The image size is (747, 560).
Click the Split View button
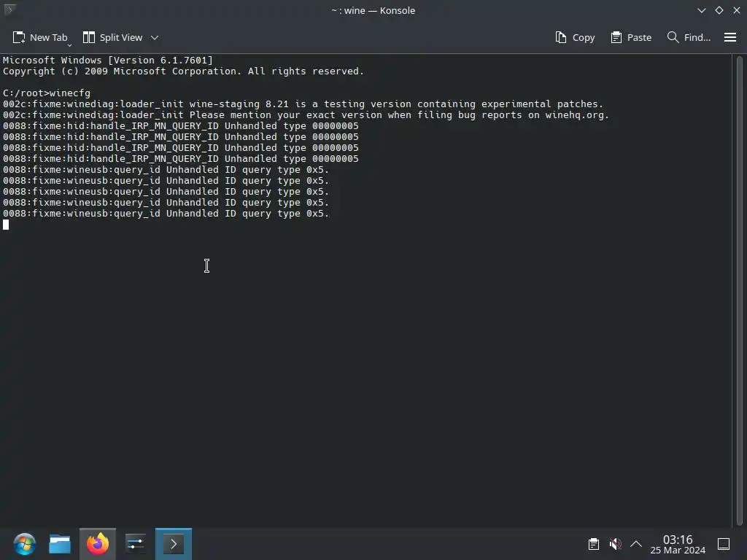pos(113,38)
